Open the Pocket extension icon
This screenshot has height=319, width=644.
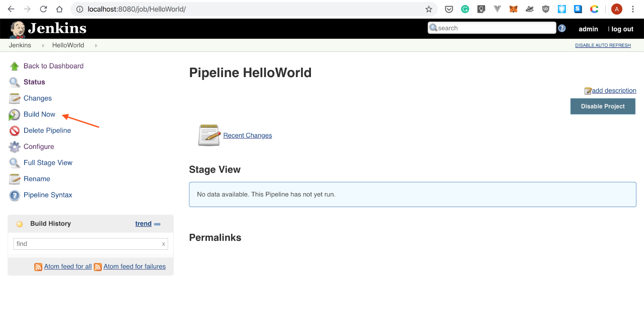pyautogui.click(x=449, y=9)
